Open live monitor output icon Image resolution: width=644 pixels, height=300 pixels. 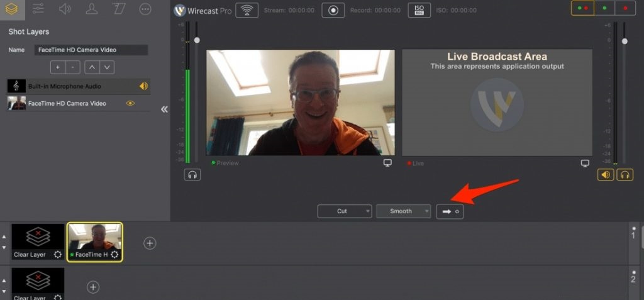[586, 163]
